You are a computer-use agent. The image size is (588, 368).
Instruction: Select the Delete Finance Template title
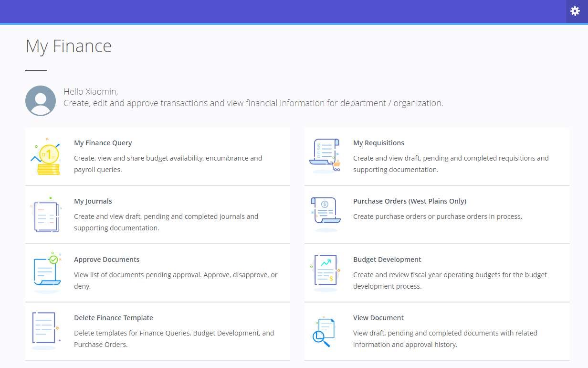click(x=114, y=318)
